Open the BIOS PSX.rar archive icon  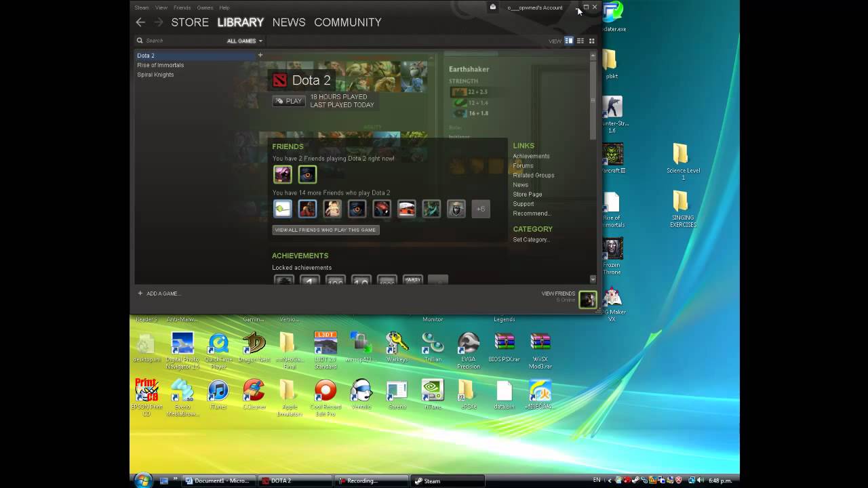point(505,348)
